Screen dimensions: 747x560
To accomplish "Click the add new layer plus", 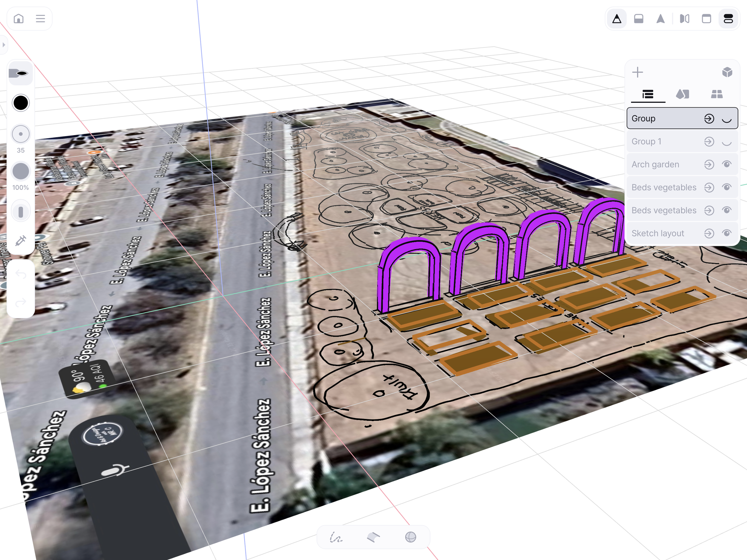I will tap(638, 72).
